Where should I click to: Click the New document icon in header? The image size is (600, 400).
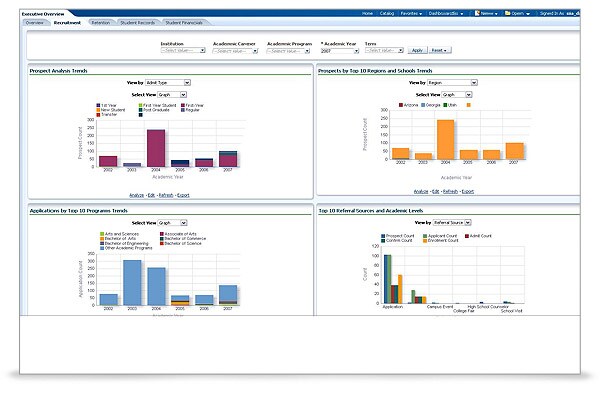[x=477, y=13]
